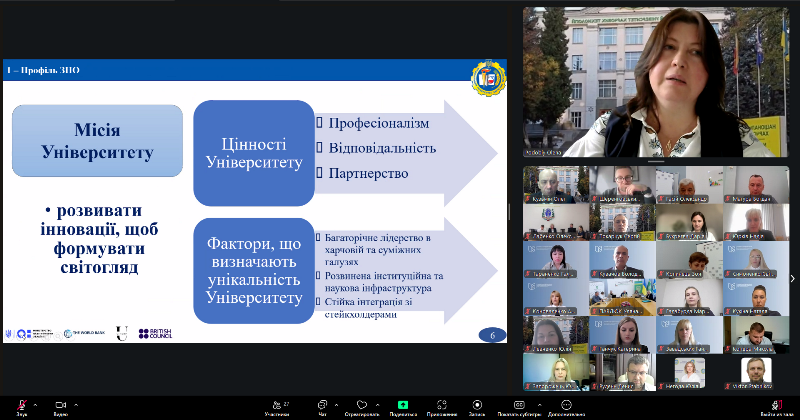Select thumbnail of man with glasses touching chin
Screen dimensions: 800x420
[622, 184]
